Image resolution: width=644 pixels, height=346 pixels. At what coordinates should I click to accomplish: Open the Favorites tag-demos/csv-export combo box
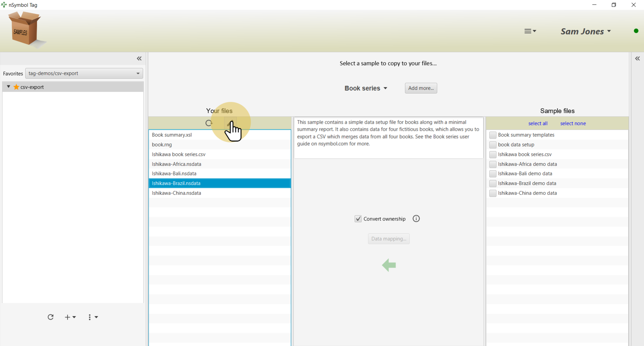tap(84, 73)
